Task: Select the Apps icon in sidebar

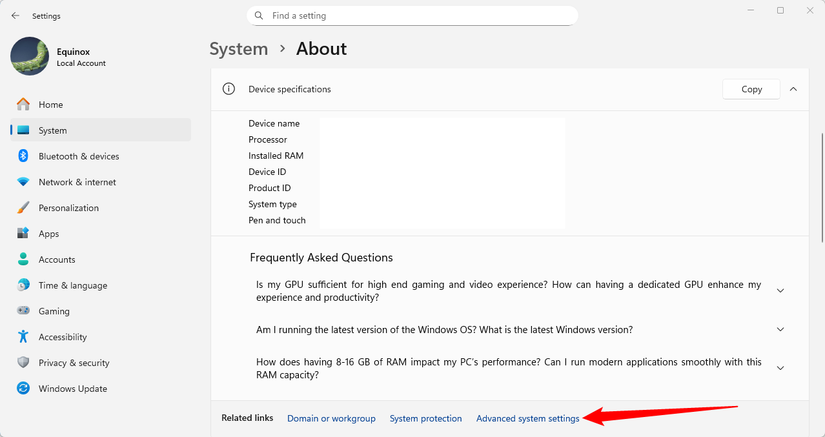Action: (23, 234)
